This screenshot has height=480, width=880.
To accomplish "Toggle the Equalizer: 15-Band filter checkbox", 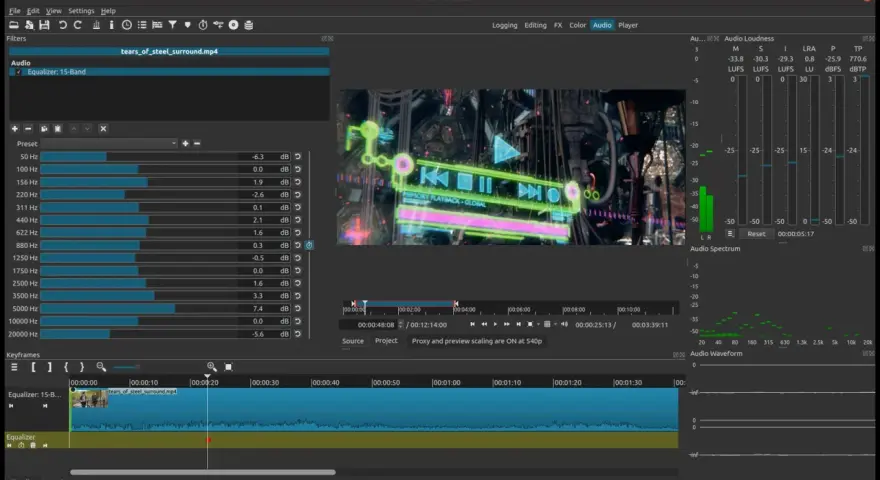I will (x=19, y=72).
